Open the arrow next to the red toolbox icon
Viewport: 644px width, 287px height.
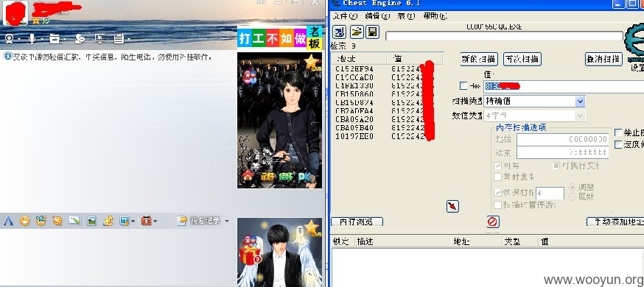point(155,222)
